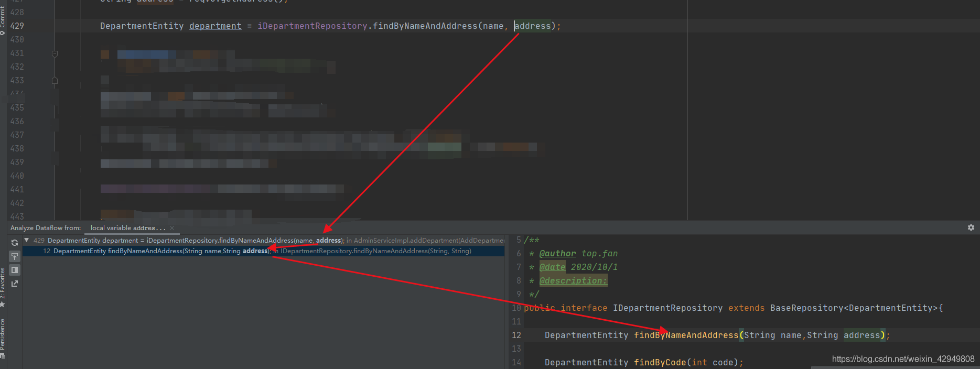Click 'findByNameAndAddress' call in editor line 429
980x369 pixels.
coord(425,26)
